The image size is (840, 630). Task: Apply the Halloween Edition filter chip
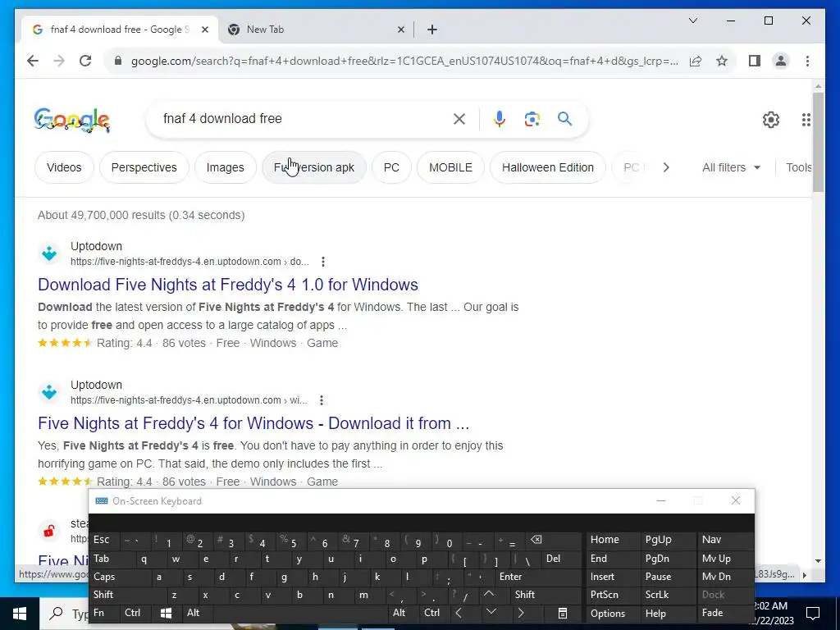547,167
